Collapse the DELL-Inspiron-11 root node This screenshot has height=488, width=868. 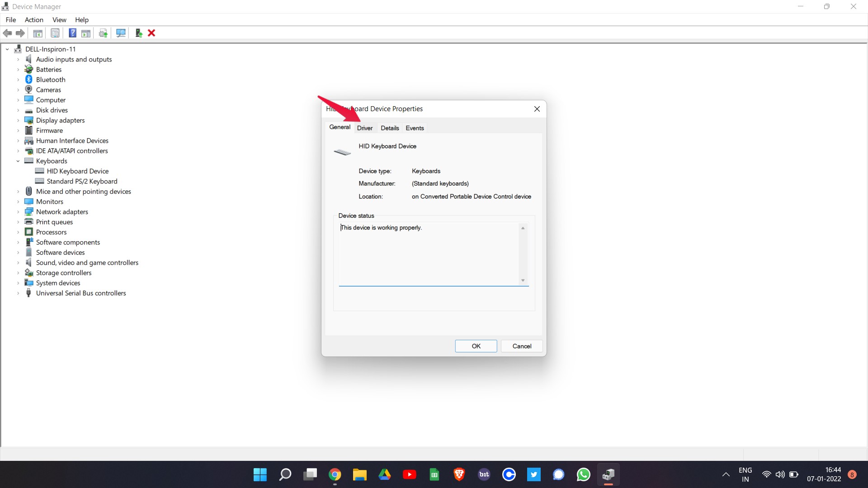[x=7, y=49]
